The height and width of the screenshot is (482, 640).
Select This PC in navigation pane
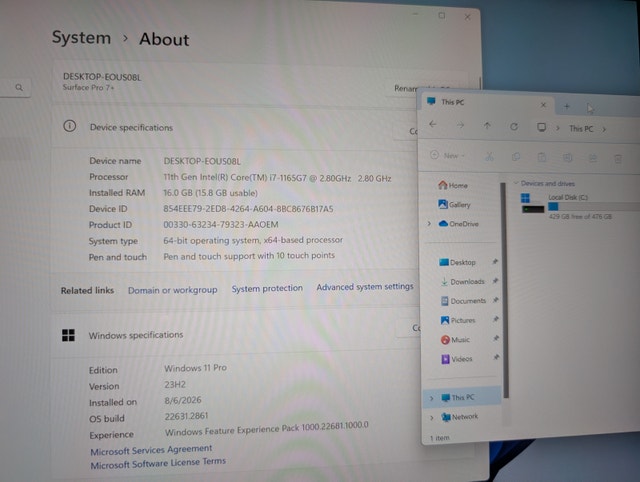(462, 397)
